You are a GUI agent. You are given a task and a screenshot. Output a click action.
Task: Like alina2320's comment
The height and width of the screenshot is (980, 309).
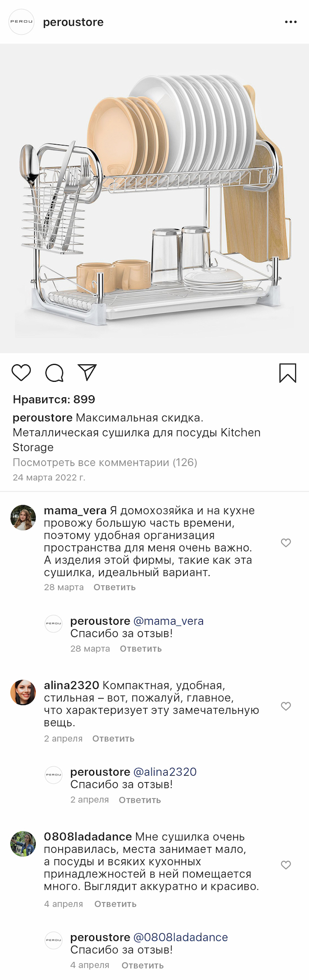pyautogui.click(x=286, y=706)
